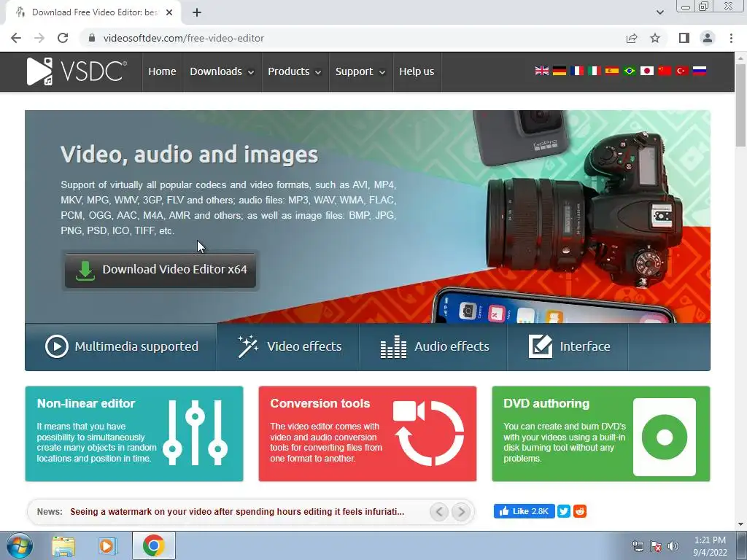Open File Explorer from taskbar
Viewport: 747px width, 560px height.
coord(63,545)
